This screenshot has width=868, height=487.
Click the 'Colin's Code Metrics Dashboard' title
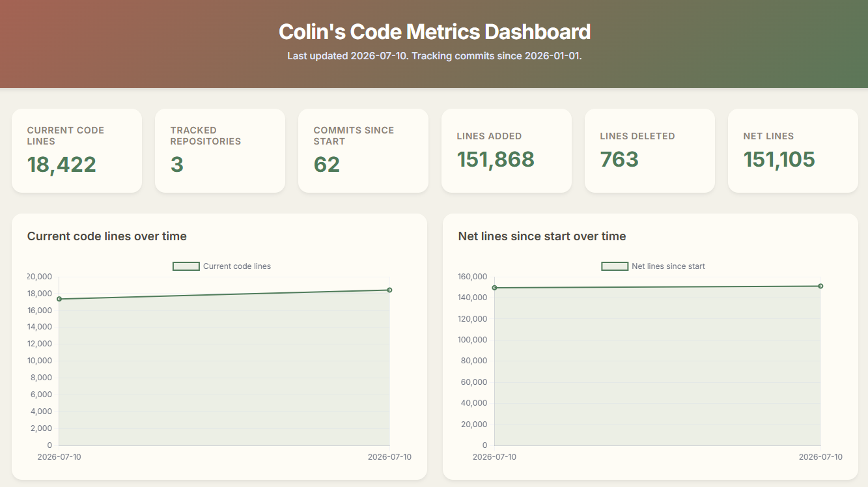click(x=434, y=32)
